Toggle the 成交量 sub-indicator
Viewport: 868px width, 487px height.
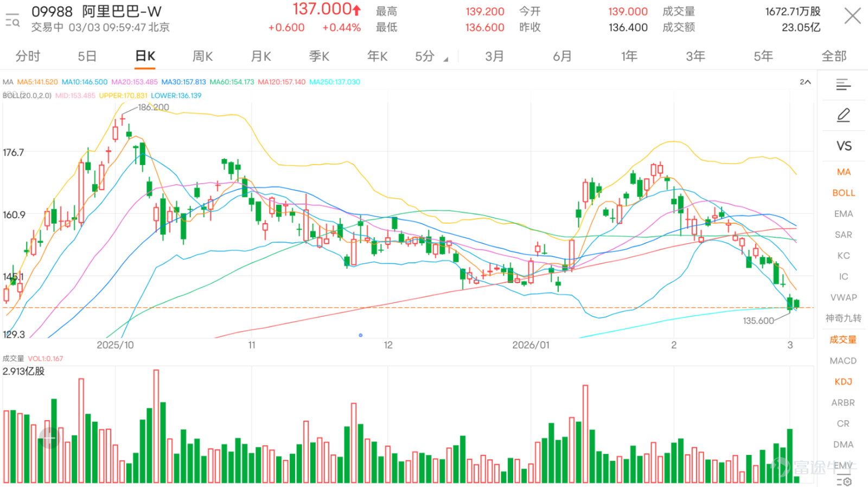point(843,339)
